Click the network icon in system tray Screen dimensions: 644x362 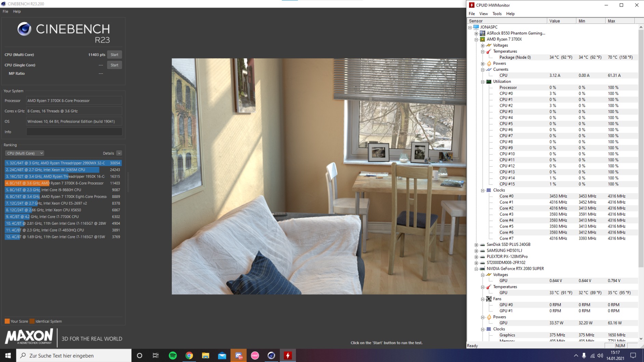click(x=592, y=356)
